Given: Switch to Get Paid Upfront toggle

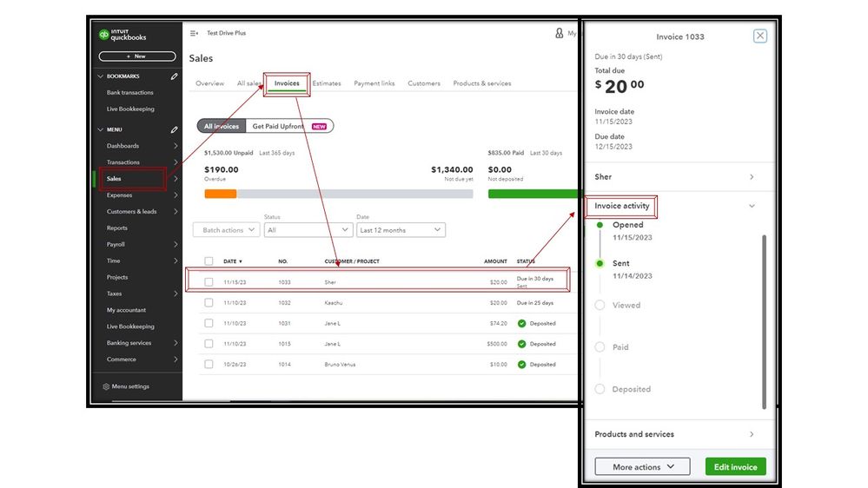Looking at the screenshot, I should coord(289,126).
